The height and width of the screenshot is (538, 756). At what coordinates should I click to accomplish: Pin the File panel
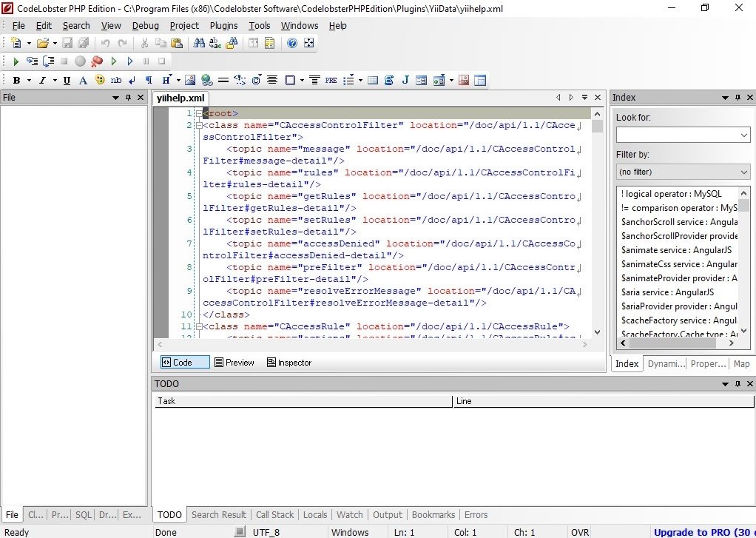(x=128, y=98)
